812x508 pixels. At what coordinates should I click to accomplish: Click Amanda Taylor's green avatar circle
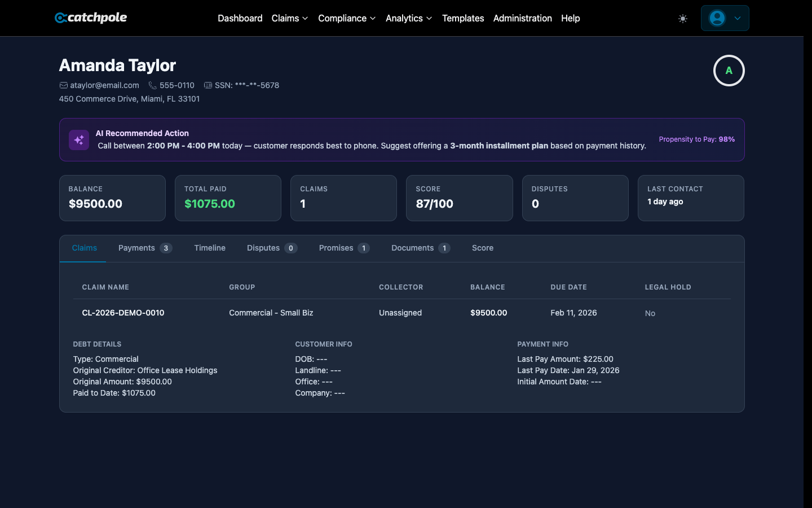tap(729, 70)
